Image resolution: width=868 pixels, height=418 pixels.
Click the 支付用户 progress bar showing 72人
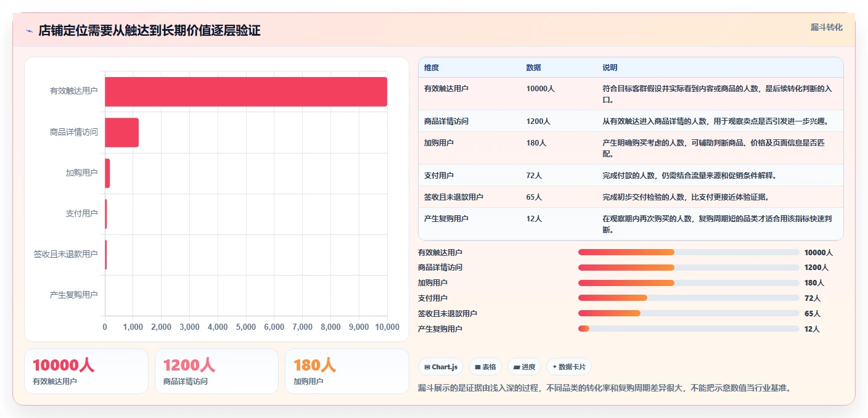689,298
